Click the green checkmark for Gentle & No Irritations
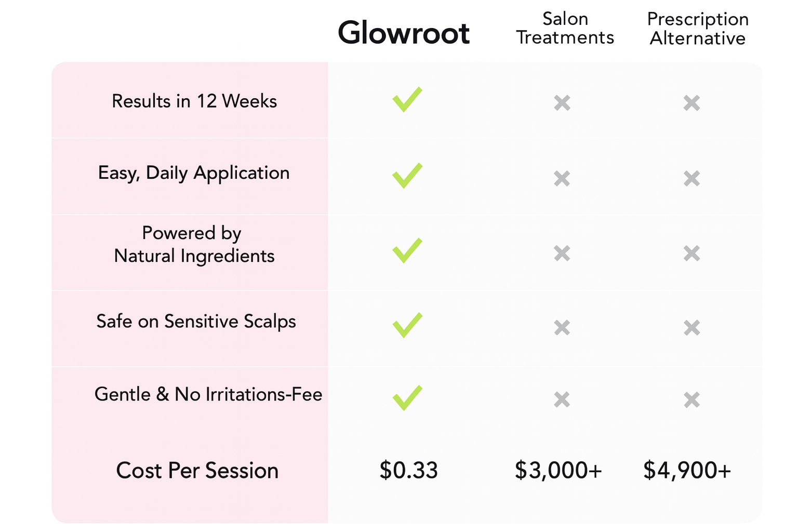This screenshot has width=798, height=532. coord(407,398)
